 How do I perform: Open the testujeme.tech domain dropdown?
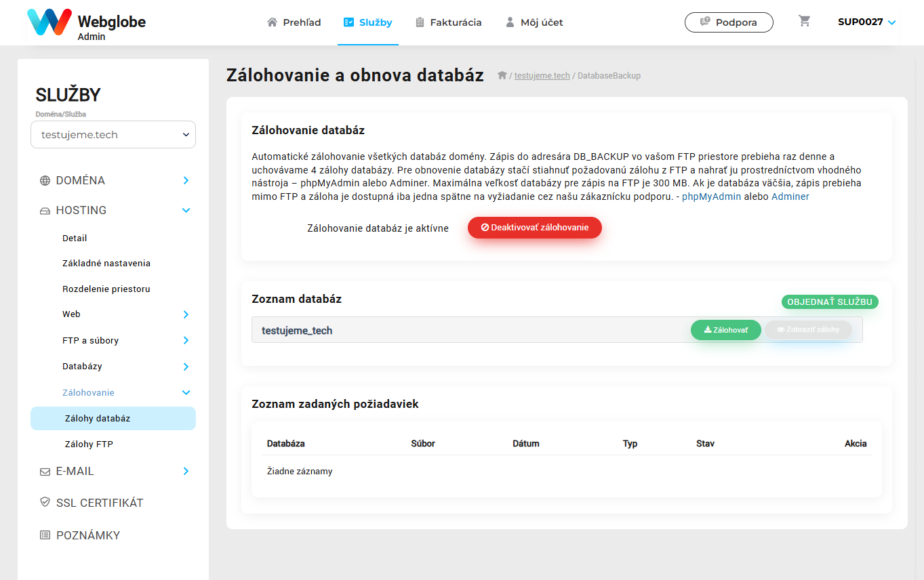[113, 135]
